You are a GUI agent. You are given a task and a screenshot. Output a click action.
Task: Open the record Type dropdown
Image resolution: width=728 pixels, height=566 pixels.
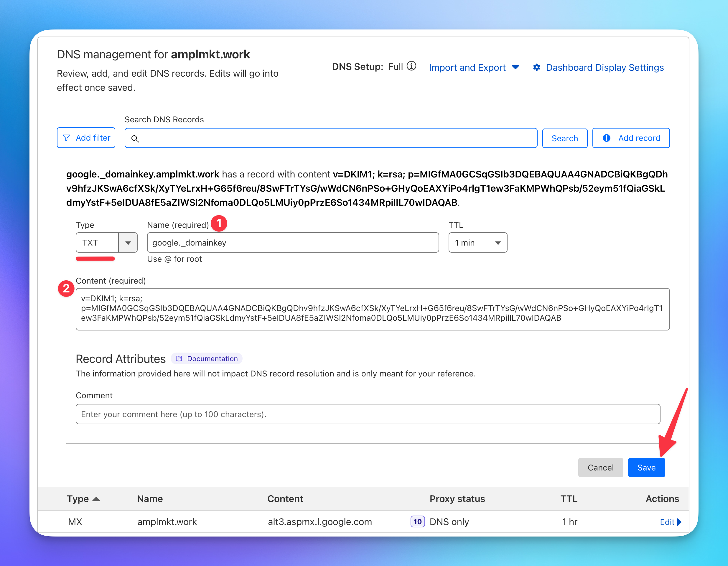coord(128,243)
